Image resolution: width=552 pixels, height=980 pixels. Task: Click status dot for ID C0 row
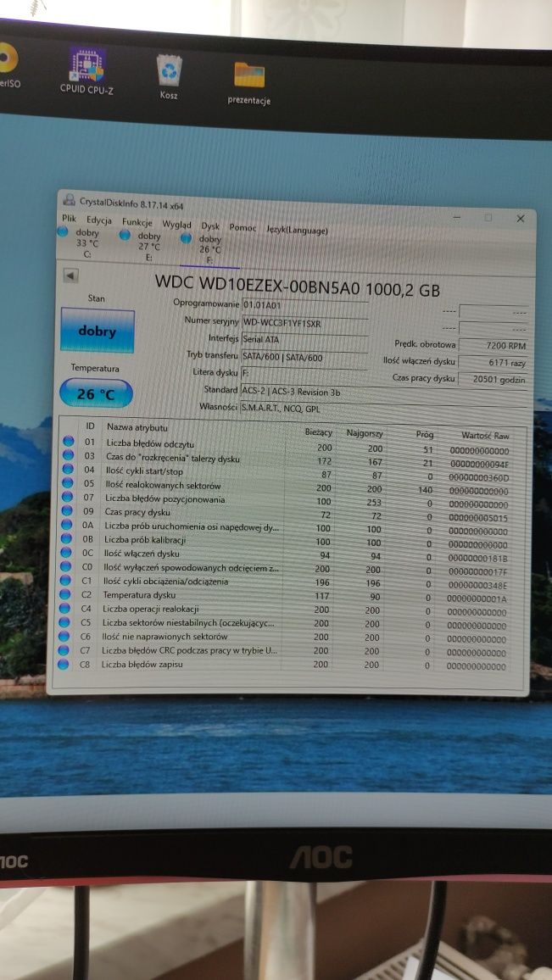click(x=65, y=566)
